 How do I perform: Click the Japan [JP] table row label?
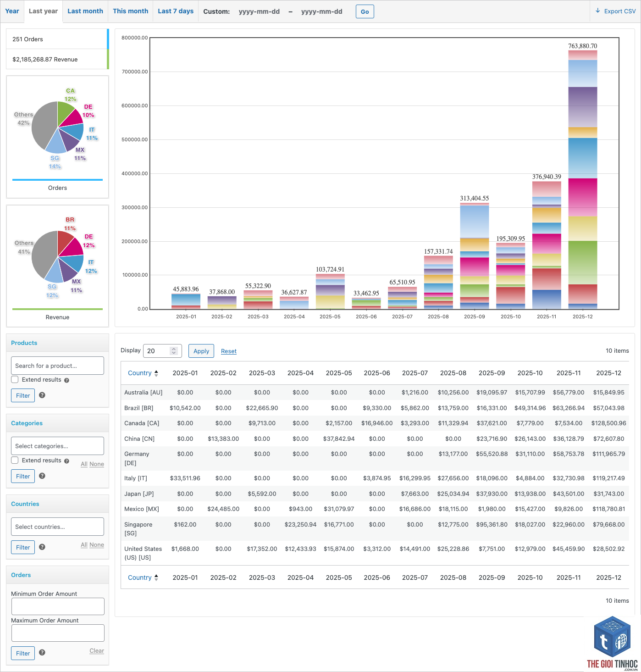[139, 494]
